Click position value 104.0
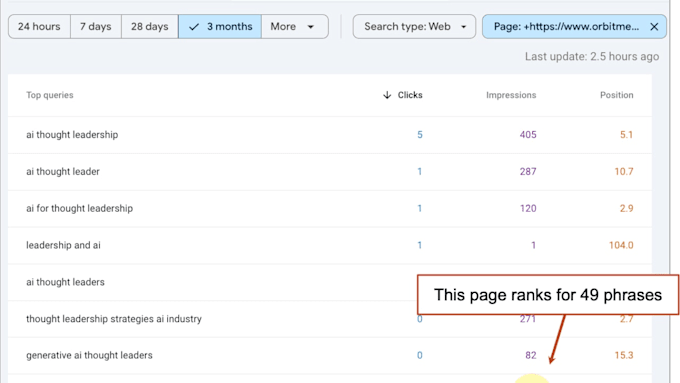This screenshot has width=680, height=383. point(621,245)
